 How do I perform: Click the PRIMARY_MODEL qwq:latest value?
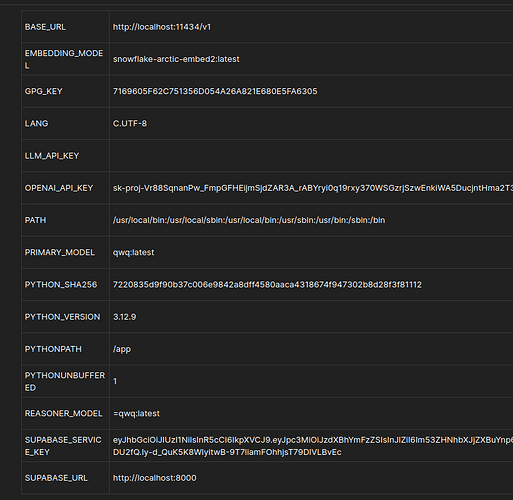coord(133,252)
